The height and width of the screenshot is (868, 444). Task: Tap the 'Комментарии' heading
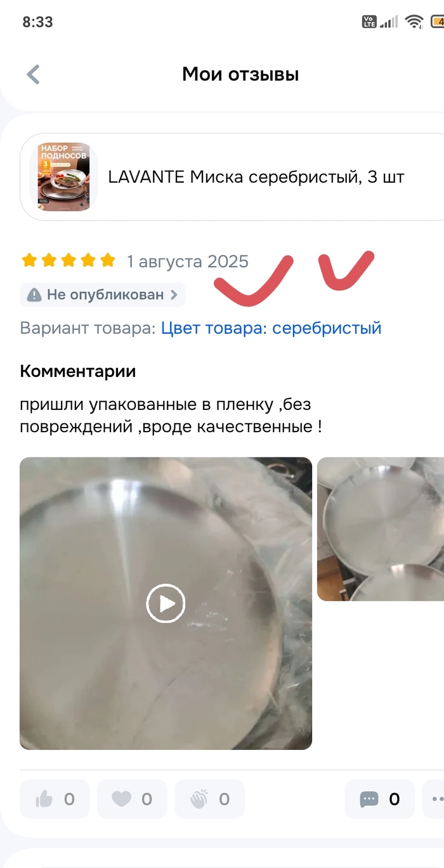(x=78, y=371)
